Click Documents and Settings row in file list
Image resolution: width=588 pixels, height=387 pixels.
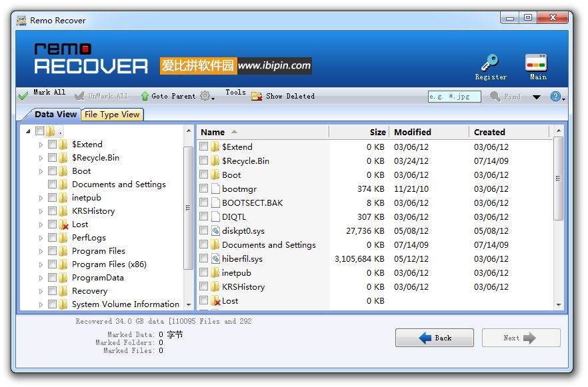pos(374,244)
